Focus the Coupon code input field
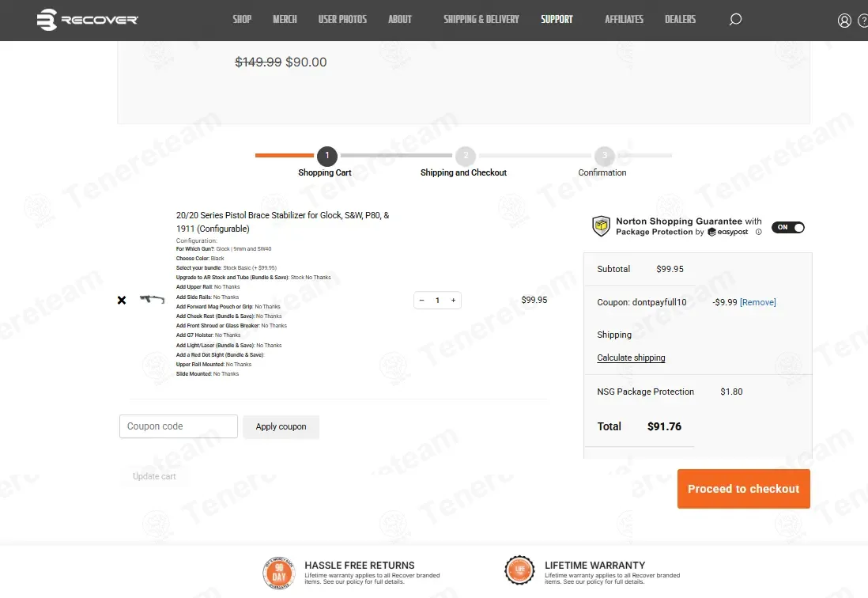 [179, 426]
